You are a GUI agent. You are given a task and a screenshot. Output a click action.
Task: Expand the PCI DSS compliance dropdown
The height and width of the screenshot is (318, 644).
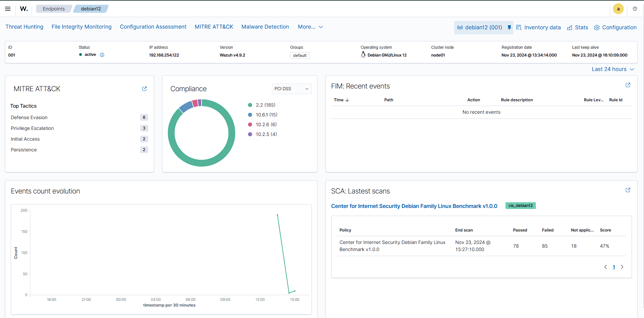click(x=292, y=89)
